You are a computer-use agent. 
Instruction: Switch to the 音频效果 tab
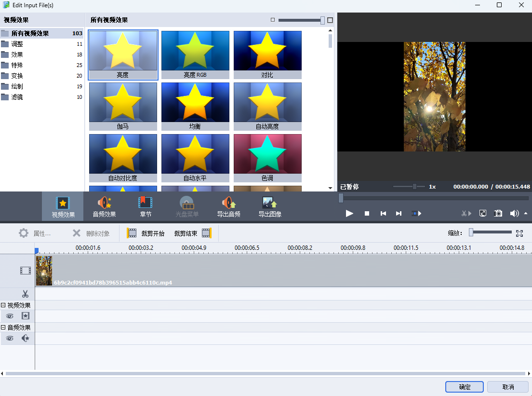tap(104, 207)
